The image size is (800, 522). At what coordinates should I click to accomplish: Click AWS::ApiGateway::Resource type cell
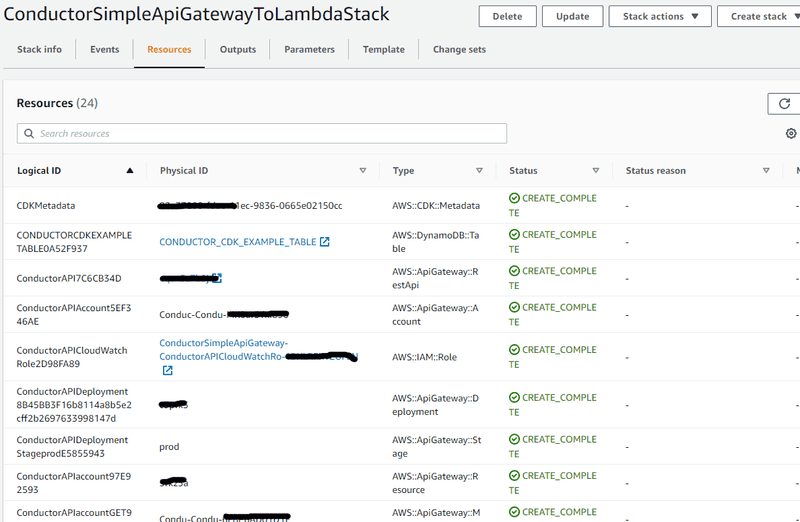tap(435, 483)
